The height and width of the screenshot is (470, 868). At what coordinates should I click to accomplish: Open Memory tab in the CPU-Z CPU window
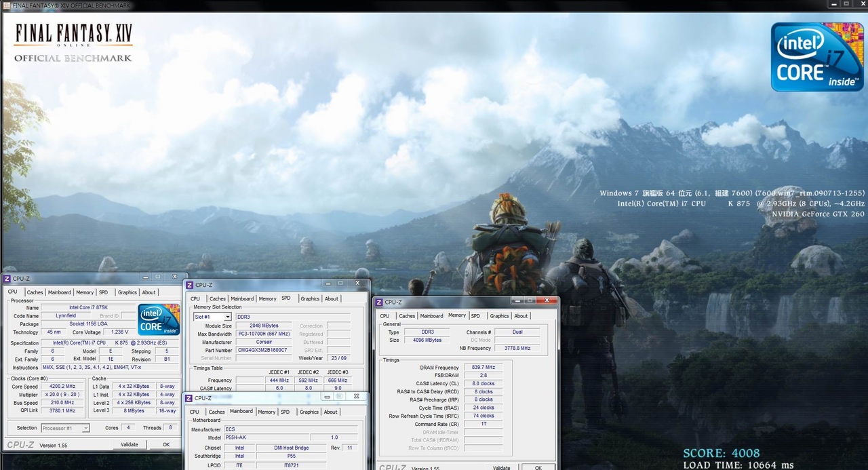click(85, 292)
